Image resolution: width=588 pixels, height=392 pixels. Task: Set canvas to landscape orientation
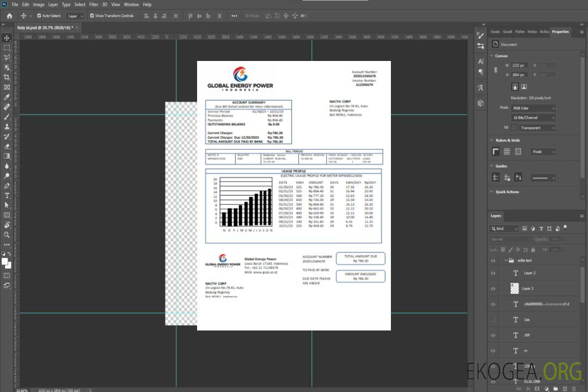(524, 87)
